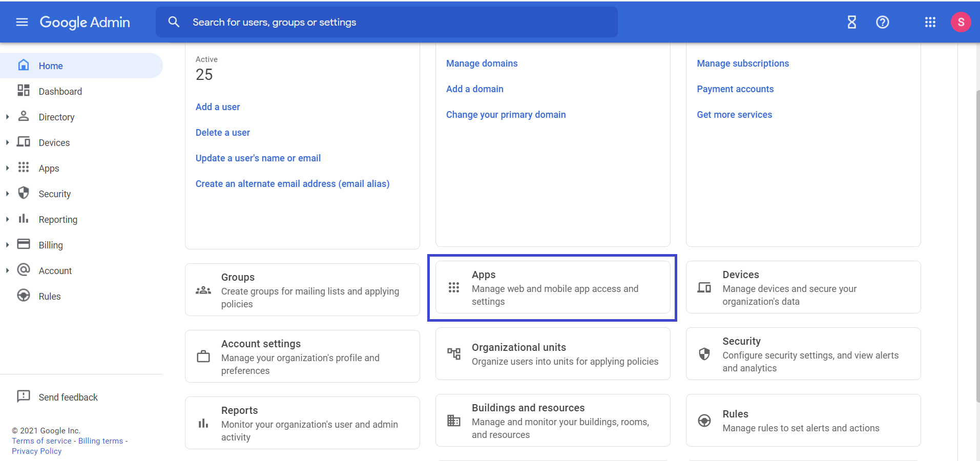Expand the Security sidebar arrow
980x461 pixels.
[7, 194]
